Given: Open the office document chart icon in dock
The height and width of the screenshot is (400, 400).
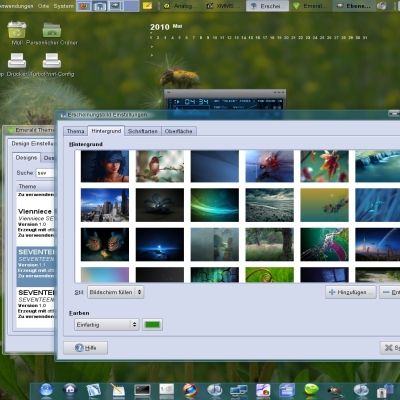Looking at the screenshot, I should [x=263, y=390].
